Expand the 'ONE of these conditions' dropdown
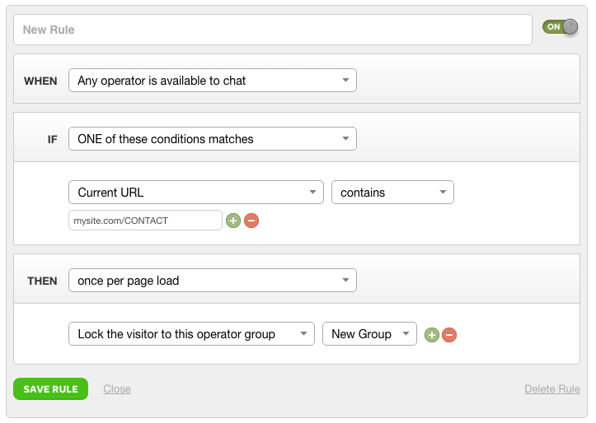The image size is (596, 423). [212, 139]
